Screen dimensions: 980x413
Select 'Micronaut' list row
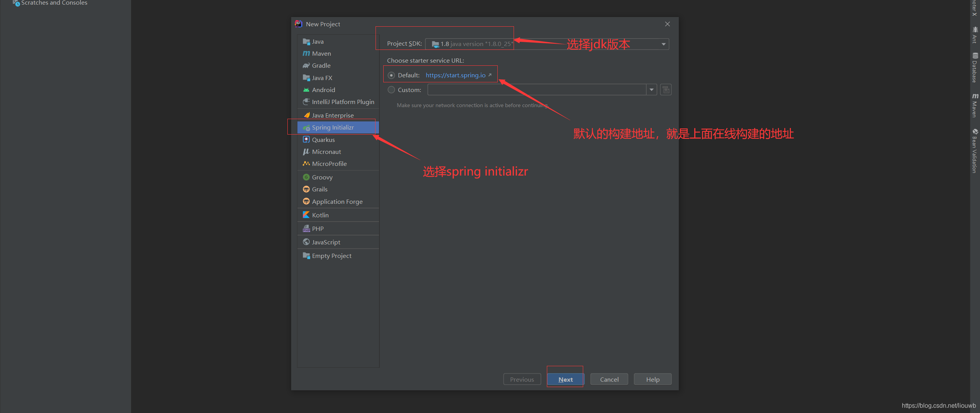click(x=338, y=152)
